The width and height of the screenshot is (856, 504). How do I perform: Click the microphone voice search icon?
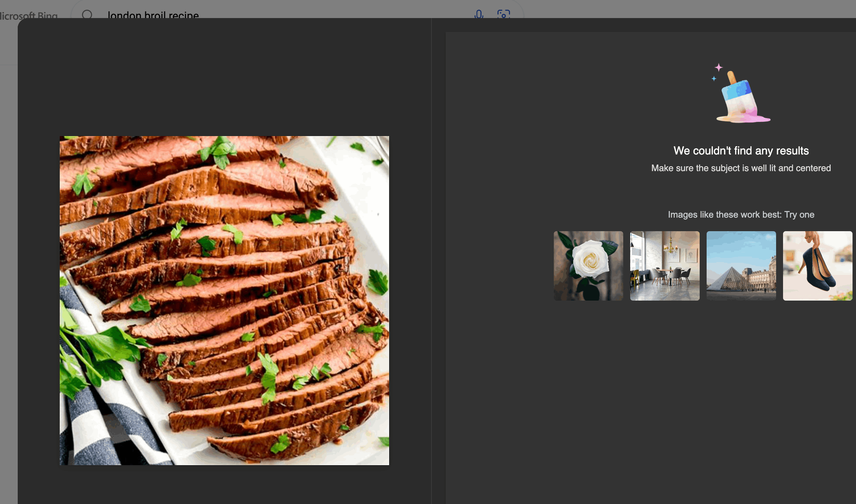[x=479, y=14]
